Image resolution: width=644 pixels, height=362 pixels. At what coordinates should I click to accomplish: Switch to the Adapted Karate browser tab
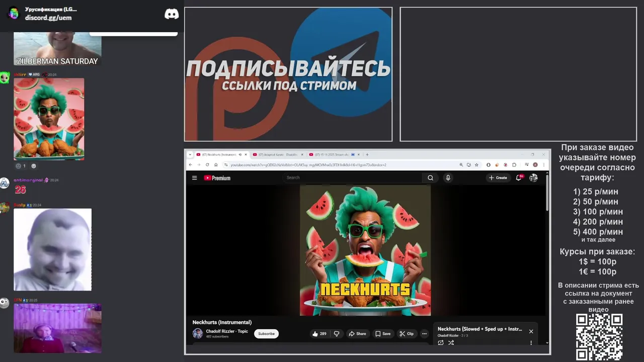[x=278, y=154]
